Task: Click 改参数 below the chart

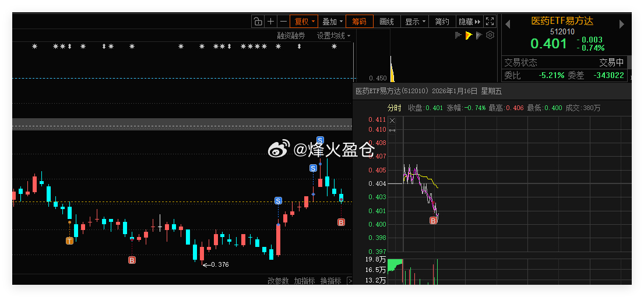Action: coord(278,281)
